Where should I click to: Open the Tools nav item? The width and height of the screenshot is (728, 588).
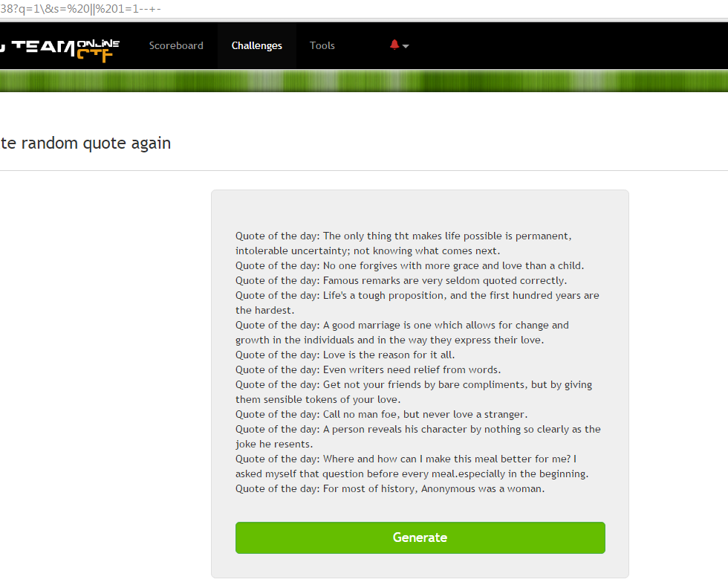(322, 45)
